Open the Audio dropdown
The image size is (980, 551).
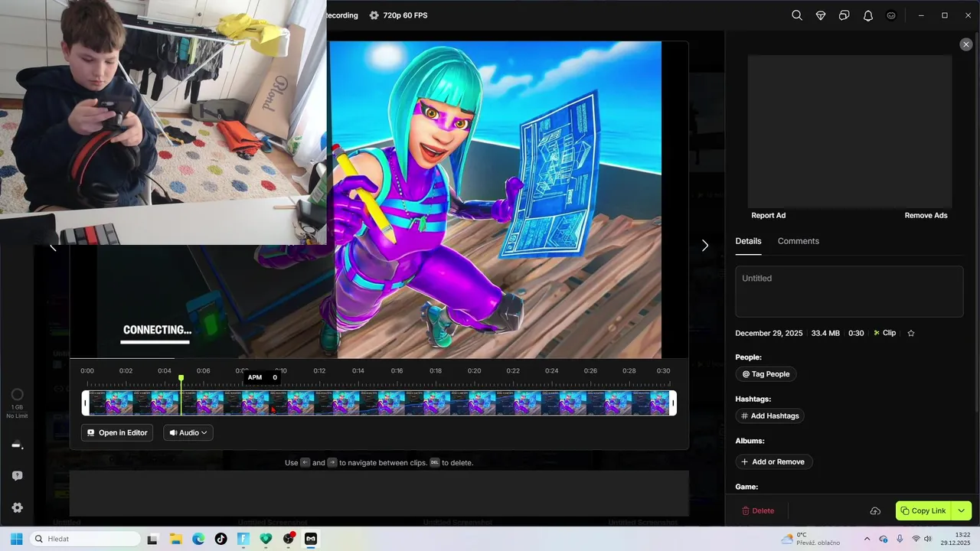[x=188, y=432]
